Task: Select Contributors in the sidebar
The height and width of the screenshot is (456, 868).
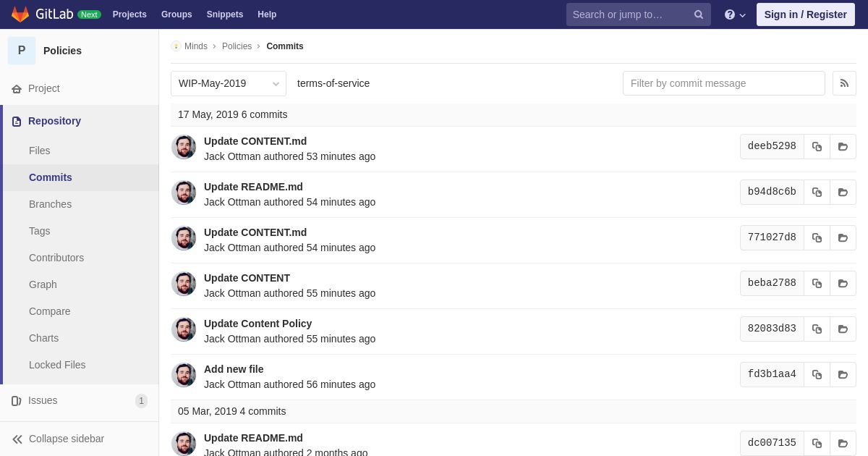Action: (56, 258)
